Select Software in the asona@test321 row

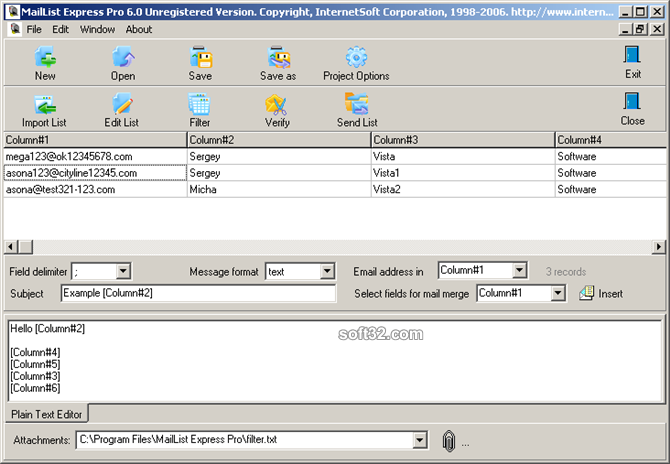[x=611, y=189]
